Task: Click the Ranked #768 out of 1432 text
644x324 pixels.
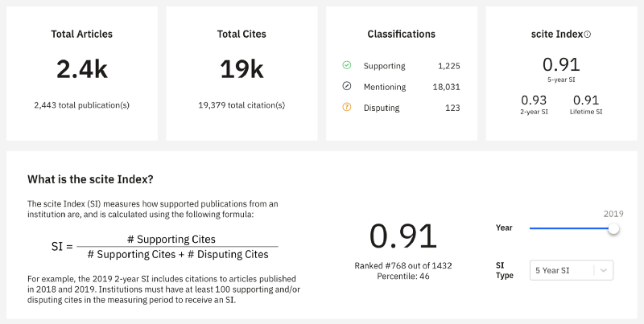Action: (402, 265)
